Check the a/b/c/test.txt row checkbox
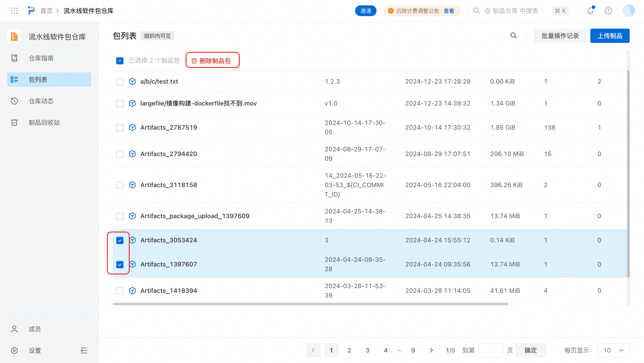644x363 pixels. tap(120, 82)
